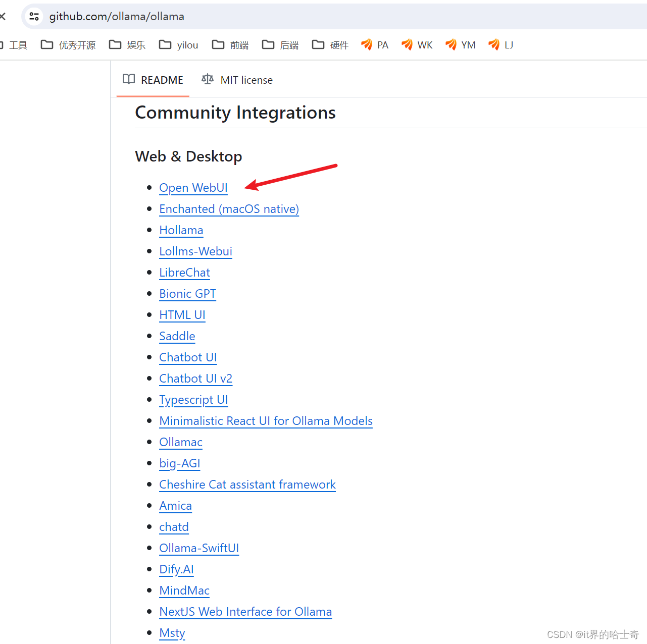Click the address bar URL field
647x644 pixels.
pos(333,17)
